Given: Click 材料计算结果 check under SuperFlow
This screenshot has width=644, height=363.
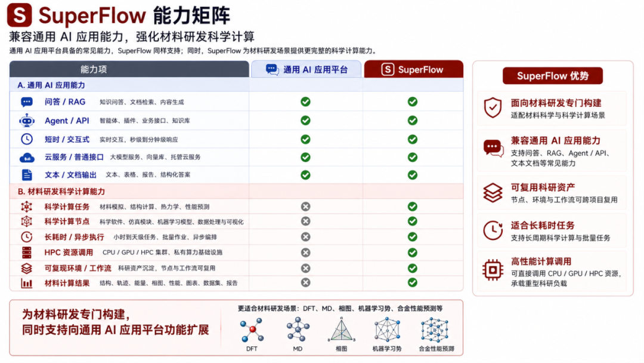Looking at the screenshot, I should point(413,282).
